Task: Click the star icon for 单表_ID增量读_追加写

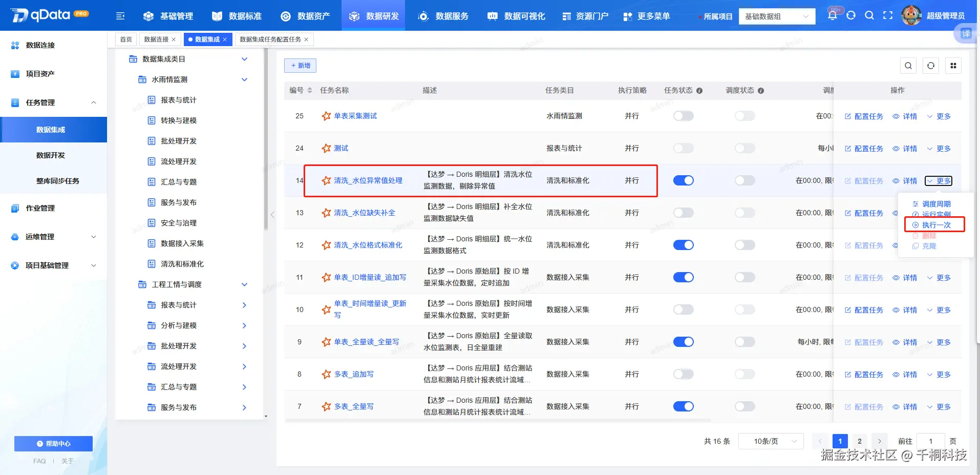Action: point(326,277)
